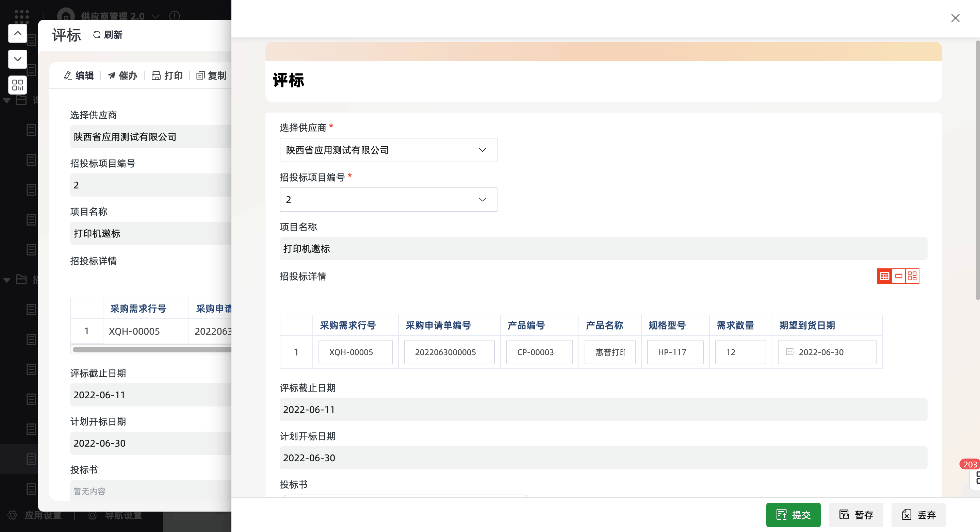Click the 编辑 edit icon
This screenshot has width=980, height=532.
click(x=68, y=76)
